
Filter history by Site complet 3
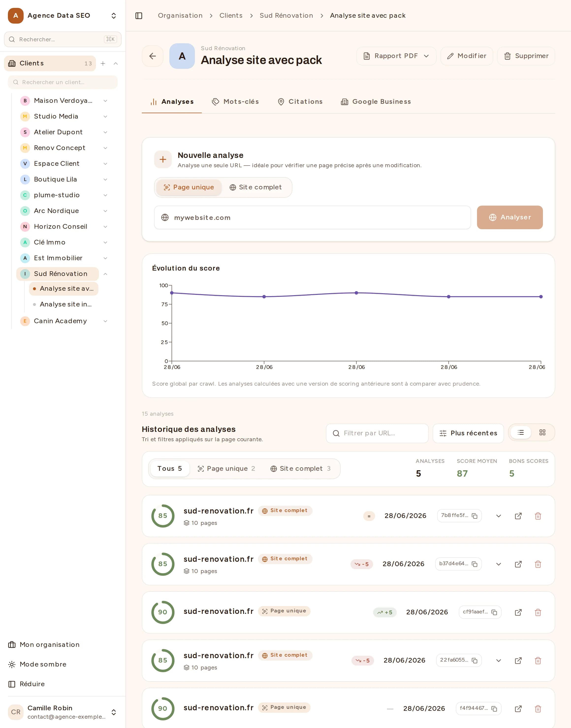click(x=301, y=469)
